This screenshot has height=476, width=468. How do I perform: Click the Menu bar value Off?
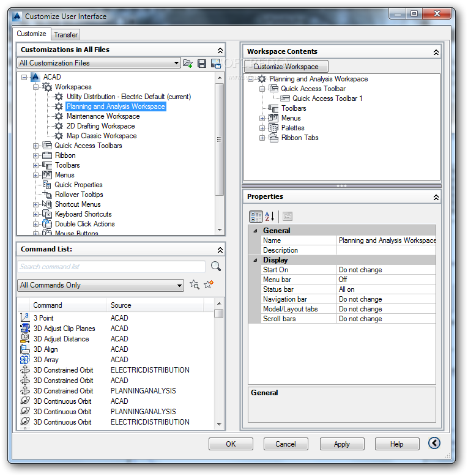(386, 280)
